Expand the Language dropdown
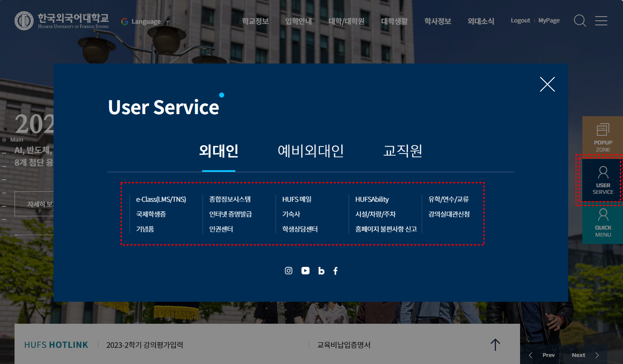623x364 pixels. [x=145, y=22]
